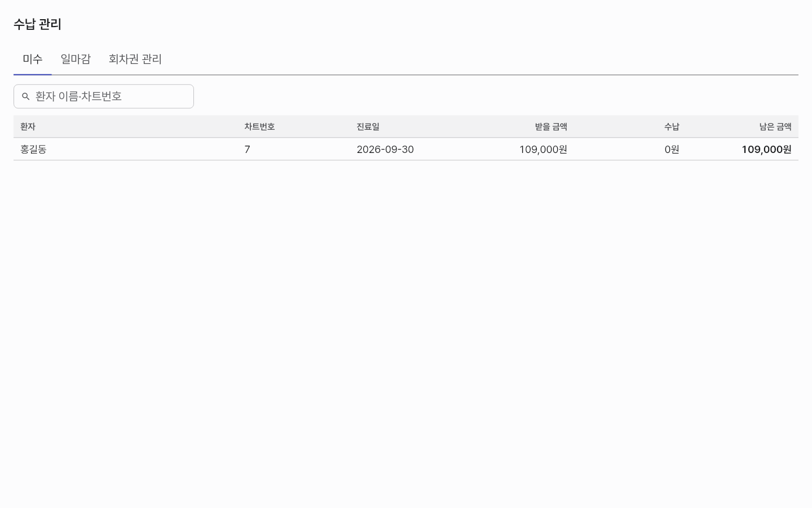This screenshot has height=508, width=812.
Task: Open the 회차권 관리 tab
Action: [x=135, y=59]
